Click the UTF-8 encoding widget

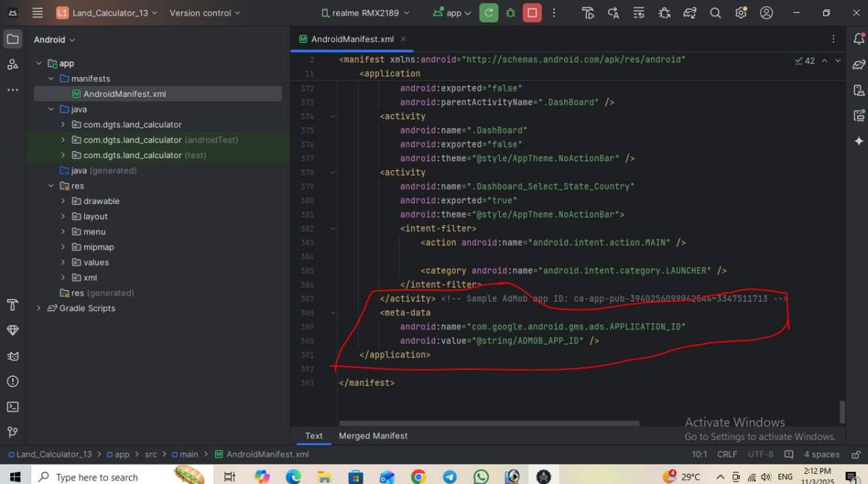[x=760, y=454]
